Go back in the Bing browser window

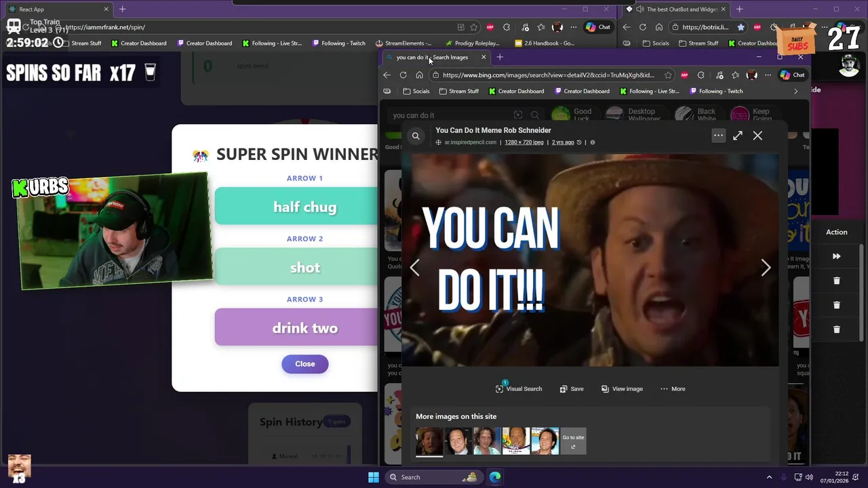point(387,75)
